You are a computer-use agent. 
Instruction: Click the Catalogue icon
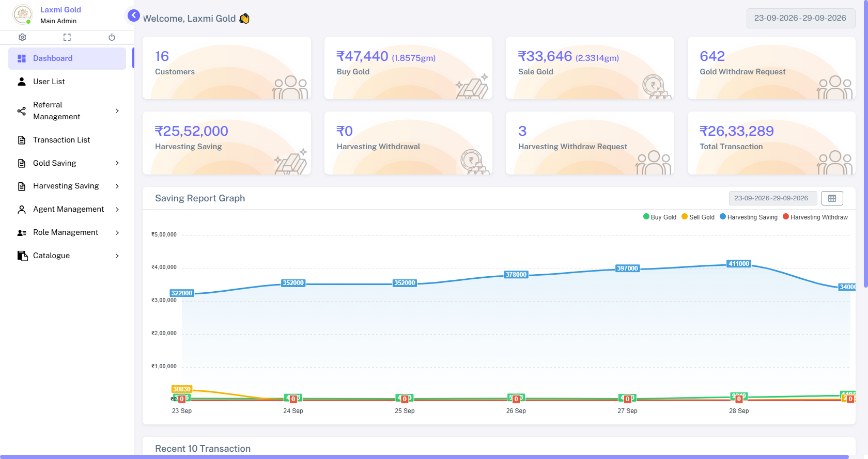(22, 256)
